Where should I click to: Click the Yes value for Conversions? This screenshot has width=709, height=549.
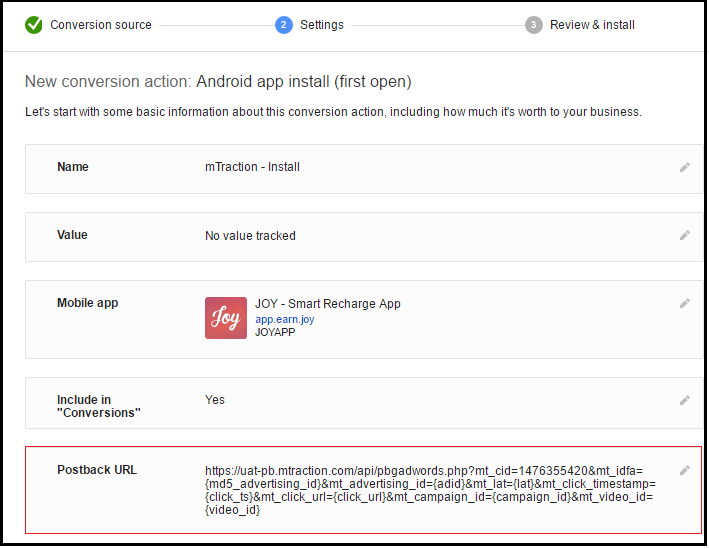[x=215, y=400]
